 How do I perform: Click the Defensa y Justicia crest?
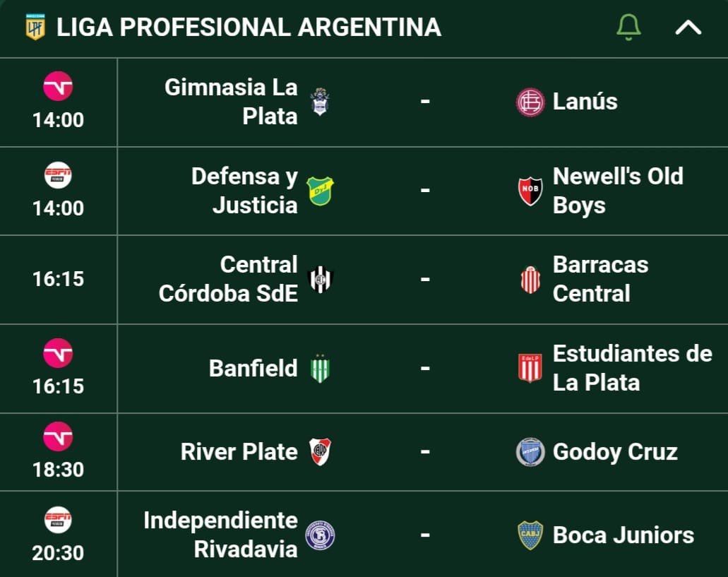320,191
